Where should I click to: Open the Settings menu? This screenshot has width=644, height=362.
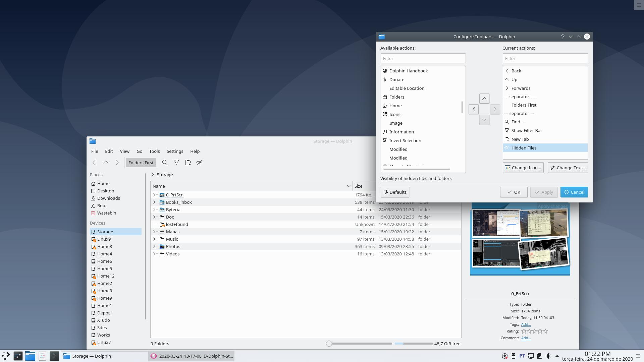(x=175, y=151)
